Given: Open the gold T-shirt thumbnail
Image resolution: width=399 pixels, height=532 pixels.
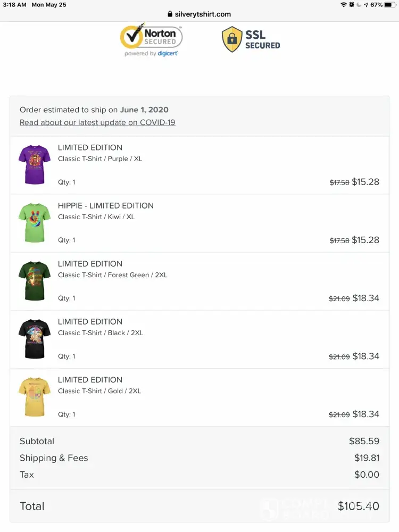Looking at the screenshot, I should 34,397.
